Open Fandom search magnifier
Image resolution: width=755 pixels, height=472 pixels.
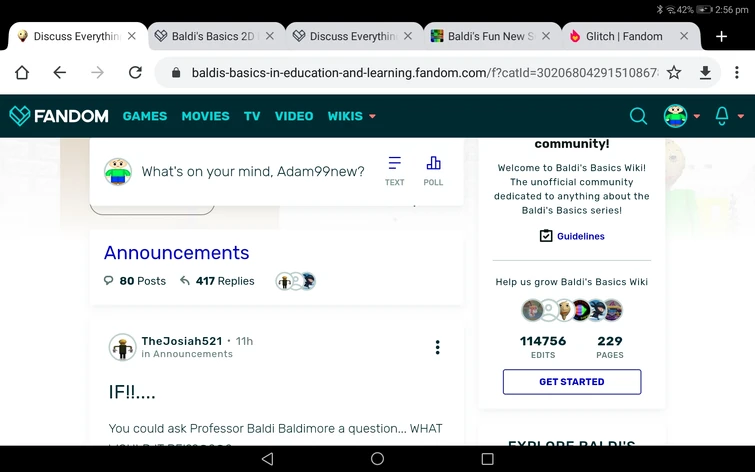(638, 116)
